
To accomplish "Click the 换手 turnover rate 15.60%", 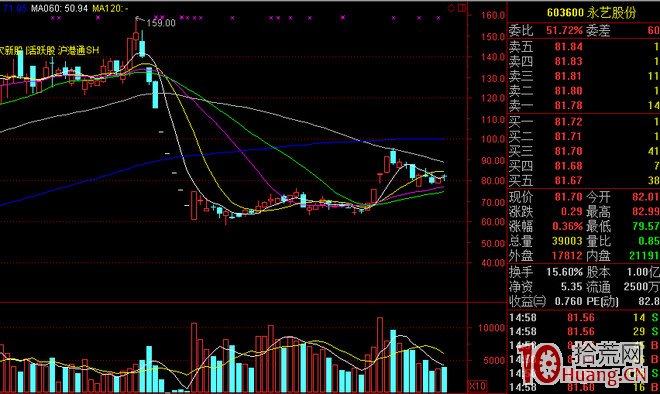I will point(564,272).
